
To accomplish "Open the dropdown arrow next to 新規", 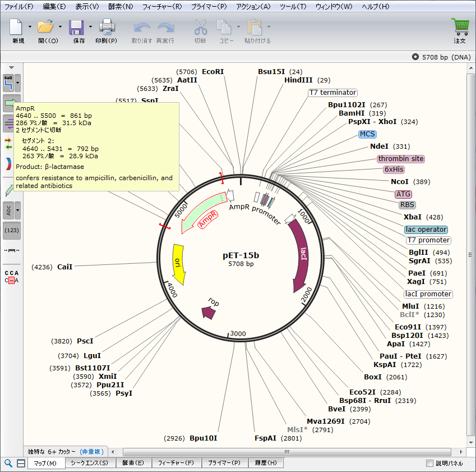I will click(30, 27).
